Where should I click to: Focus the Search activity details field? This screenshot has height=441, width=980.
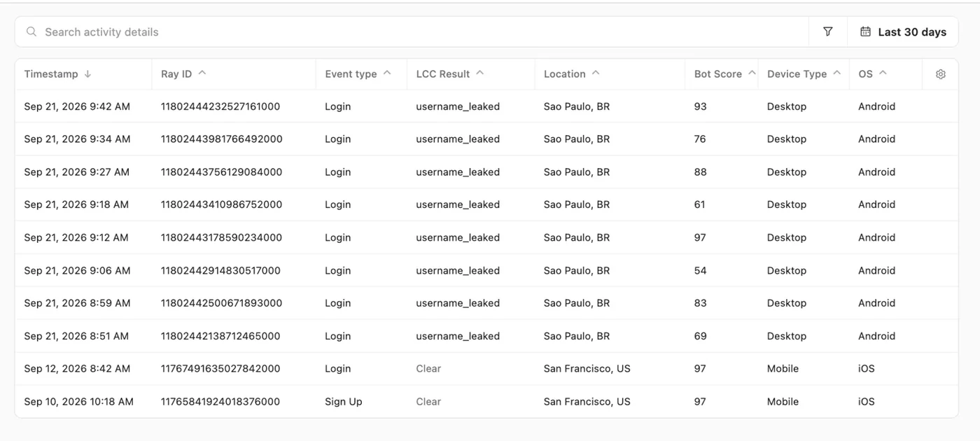[x=412, y=31]
